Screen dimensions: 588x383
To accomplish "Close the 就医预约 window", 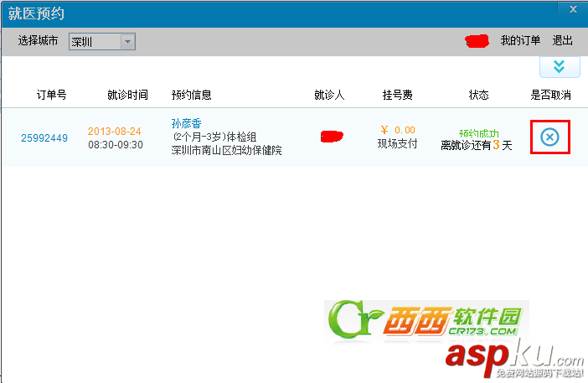I will click(573, 9).
